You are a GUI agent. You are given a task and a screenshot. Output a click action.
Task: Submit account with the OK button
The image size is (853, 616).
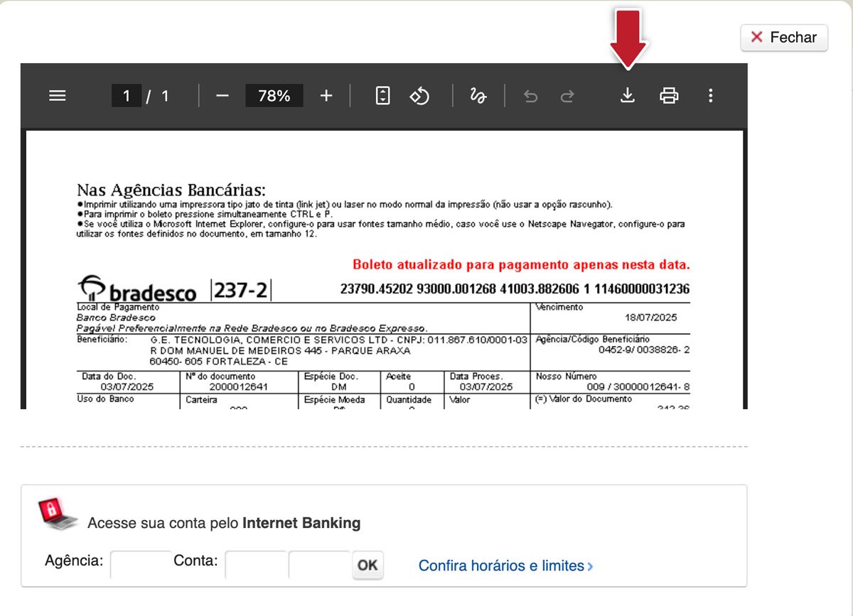tap(368, 566)
